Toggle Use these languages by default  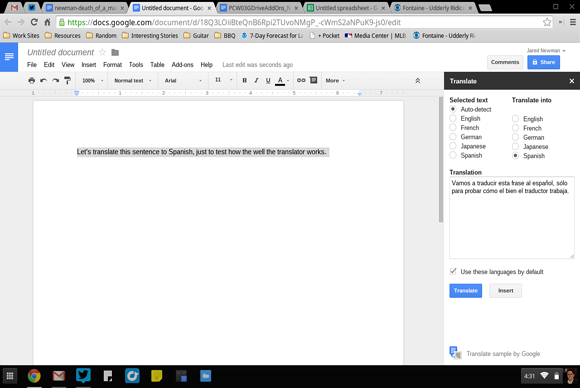453,271
